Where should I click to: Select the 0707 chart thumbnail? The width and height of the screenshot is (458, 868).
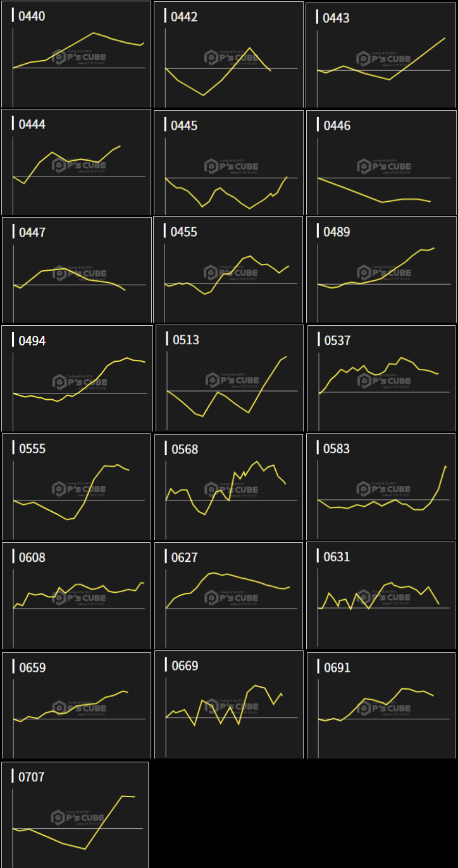75,815
